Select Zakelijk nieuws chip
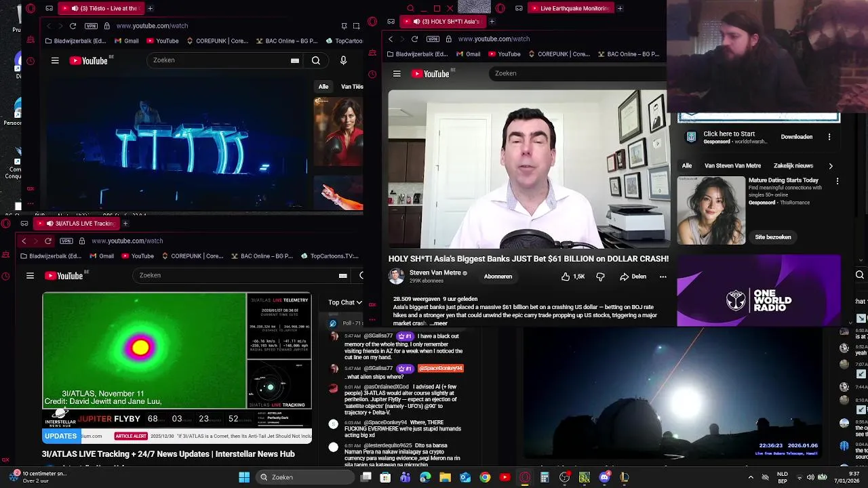 pyautogui.click(x=793, y=165)
